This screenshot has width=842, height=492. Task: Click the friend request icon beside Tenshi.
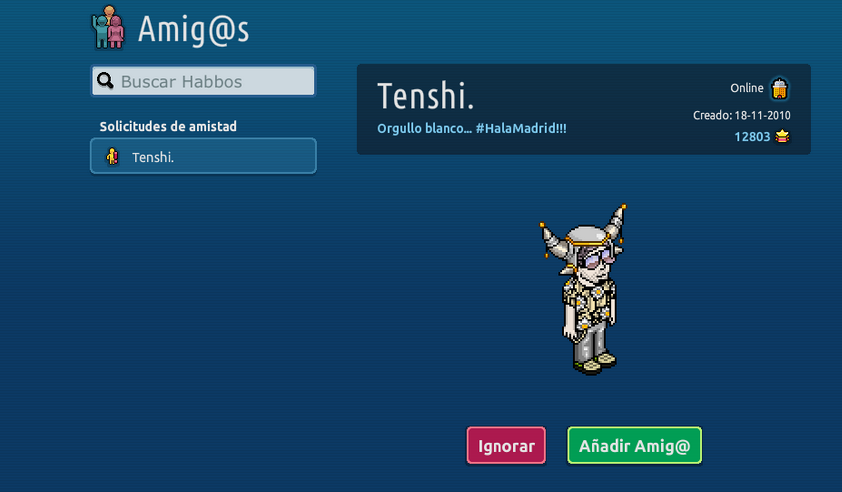(112, 156)
